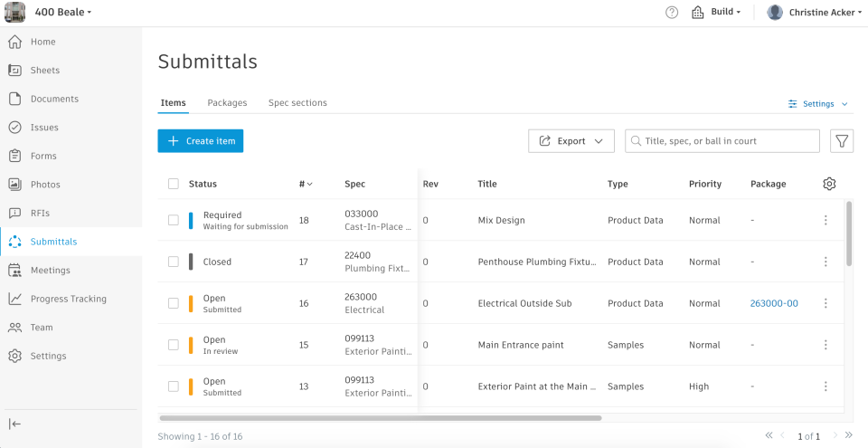Screen dimensions: 868x448
Task: Open package link 263000-00
Action: 774,303
